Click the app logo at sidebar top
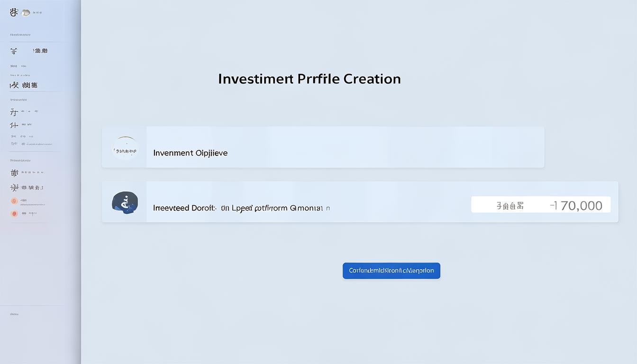Screen dimensions: 637x364 [13, 12]
